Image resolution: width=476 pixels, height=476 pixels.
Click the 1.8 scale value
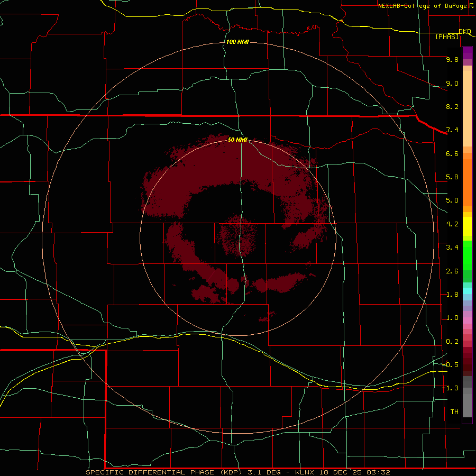pyautogui.click(x=452, y=295)
